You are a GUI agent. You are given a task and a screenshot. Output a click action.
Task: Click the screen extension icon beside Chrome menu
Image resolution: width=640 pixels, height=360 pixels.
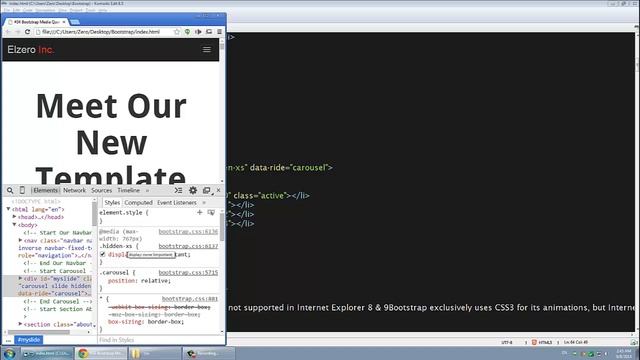pyautogui.click(x=209, y=32)
